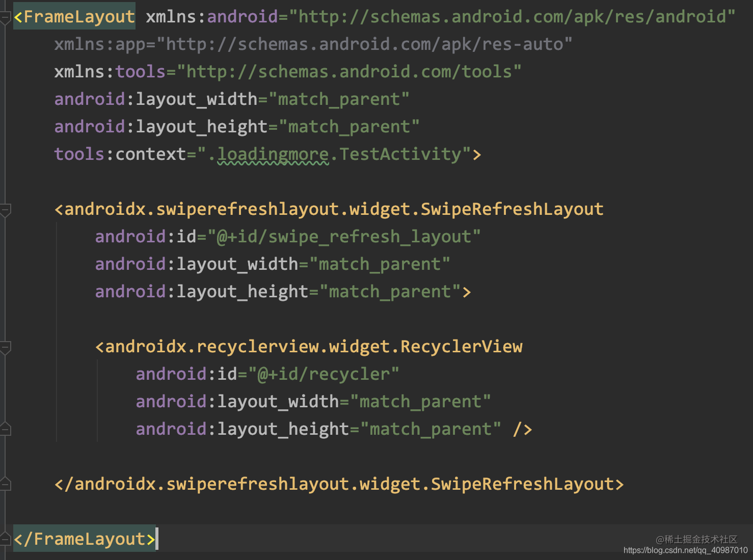
Task: Click RecyclerView's layout_height match_parent value
Action: click(431, 429)
